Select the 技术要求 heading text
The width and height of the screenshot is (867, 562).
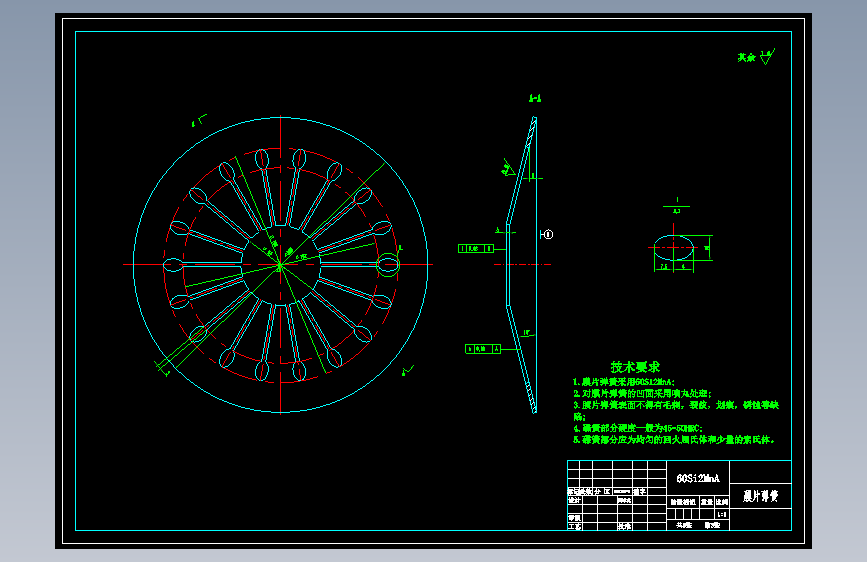pos(635,367)
